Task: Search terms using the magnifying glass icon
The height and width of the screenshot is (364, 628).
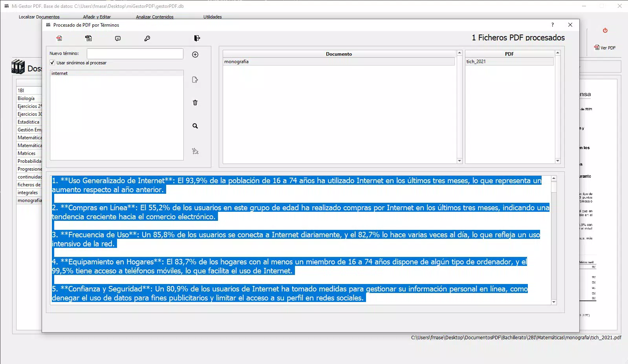Action: pos(195,126)
